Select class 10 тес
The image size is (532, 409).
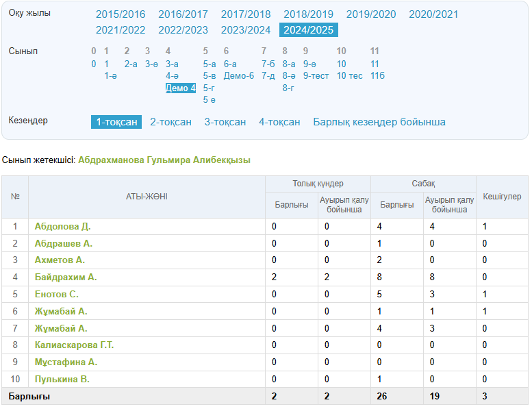[x=349, y=76]
